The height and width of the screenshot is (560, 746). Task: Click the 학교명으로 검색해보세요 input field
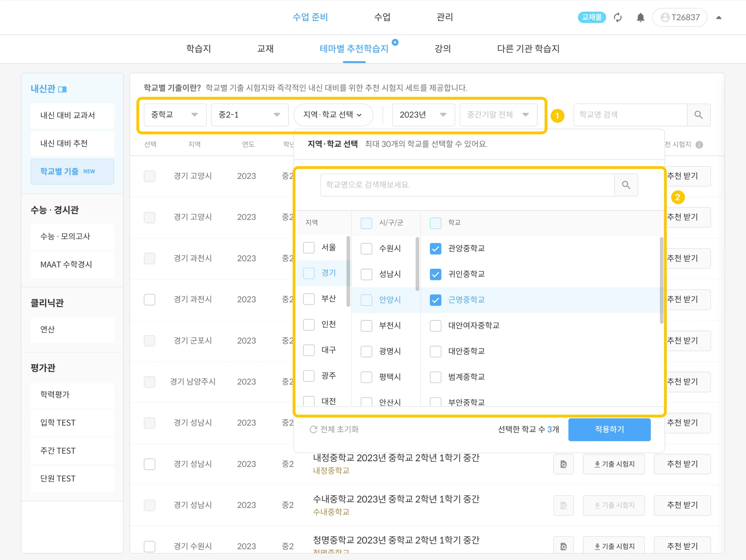[467, 185]
